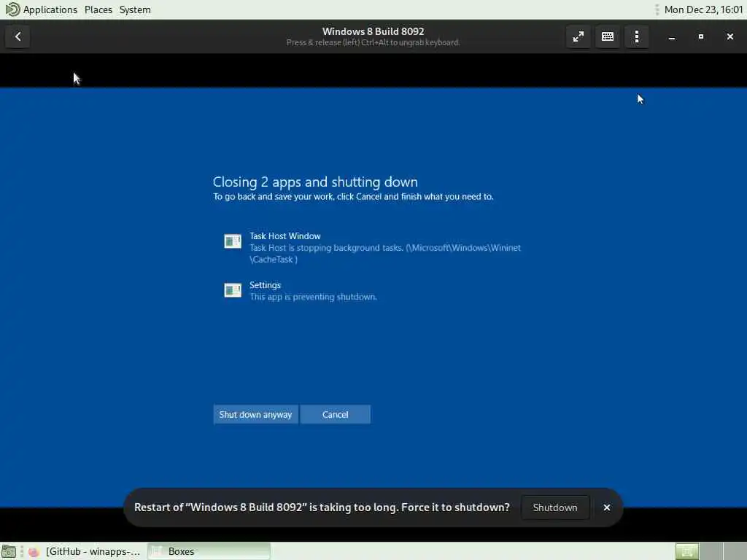Click the Task Host stopping background tasks text
This screenshot has height=560, width=747.
(385, 253)
